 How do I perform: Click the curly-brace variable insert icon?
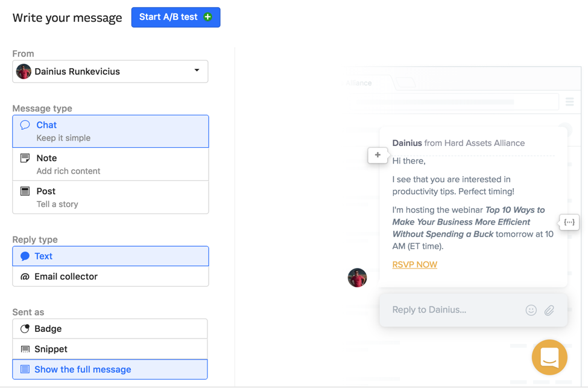coord(569,222)
